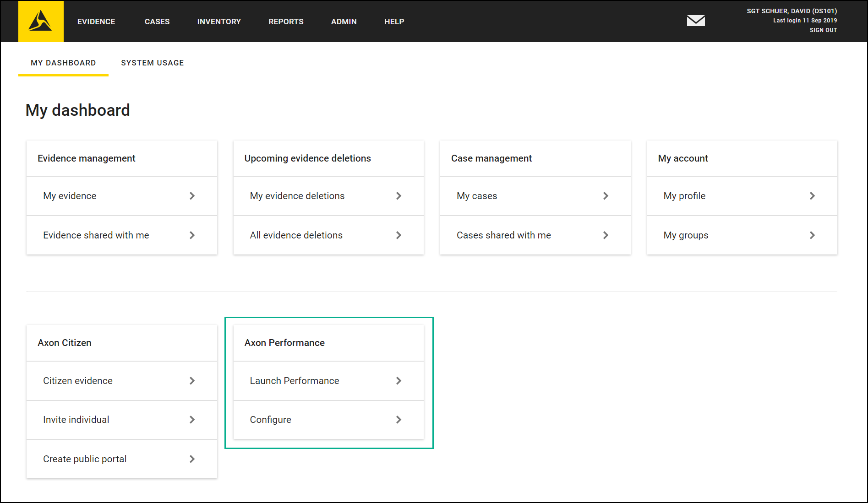Select the MY DASHBOARD tab
The image size is (868, 503).
coord(63,63)
